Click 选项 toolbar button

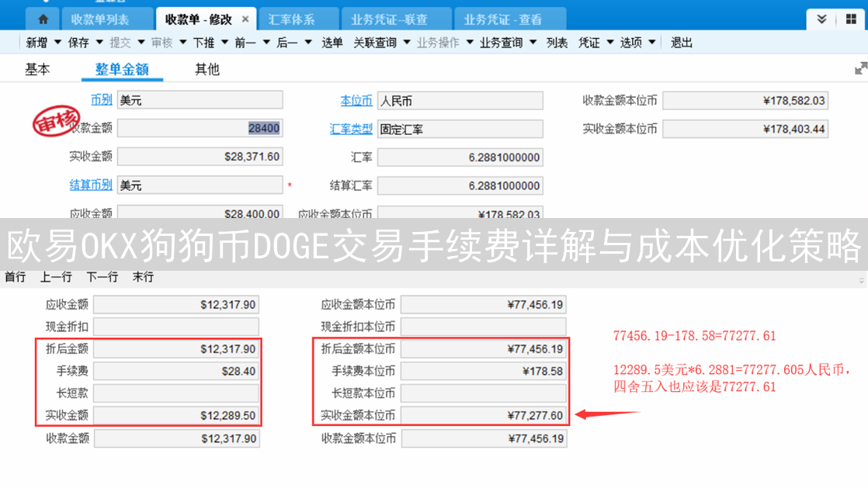coord(630,43)
